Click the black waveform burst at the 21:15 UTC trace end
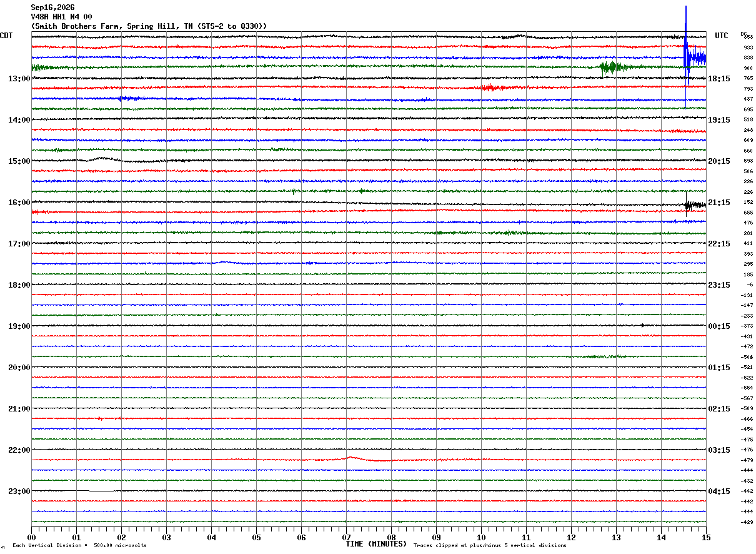The image size is (756, 554). pos(695,204)
